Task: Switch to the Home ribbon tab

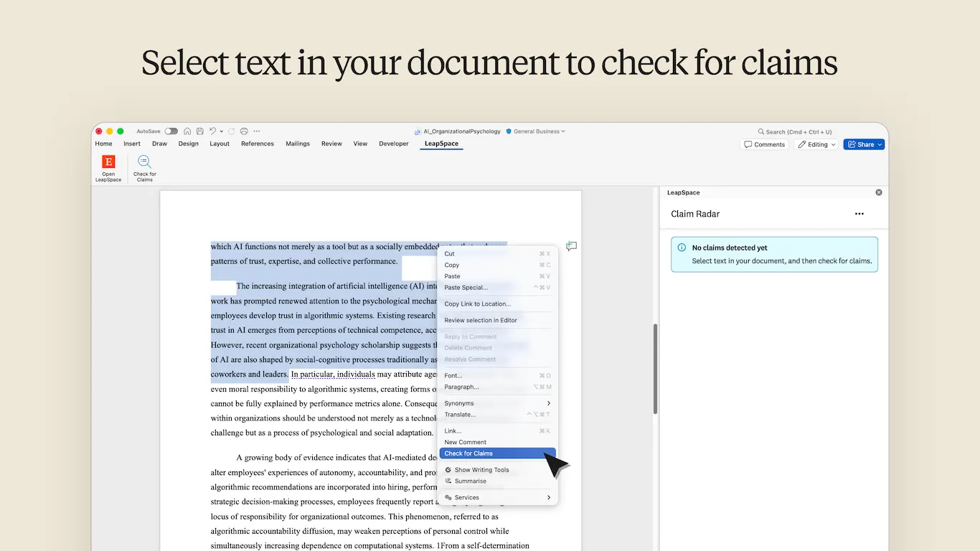Action: (103, 143)
